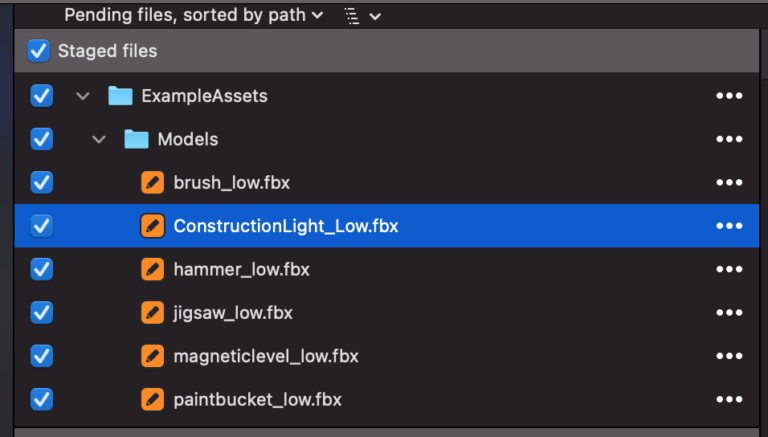This screenshot has height=437, width=768.
Task: Open the three-dots menu for jigsaw_low.fbx
Action: tap(729, 313)
